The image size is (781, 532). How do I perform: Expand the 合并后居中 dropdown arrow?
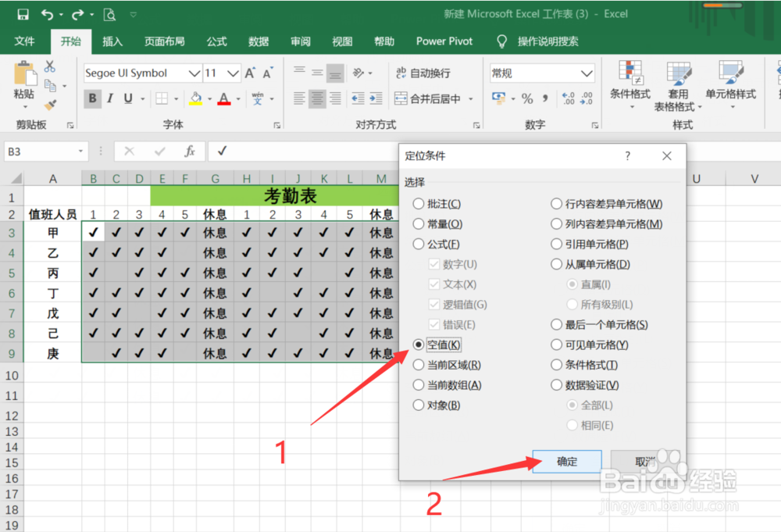click(x=471, y=98)
